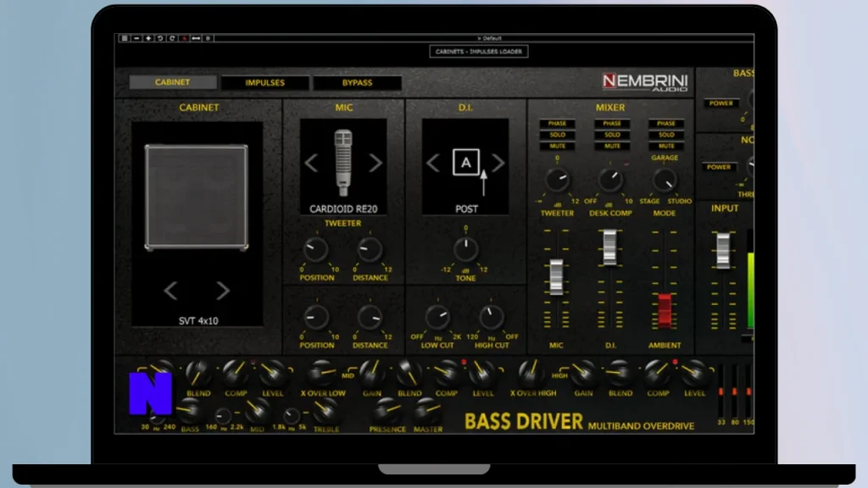Click the left arrow in the D.I. panel
Screen dimensions: 868x488
tap(433, 163)
